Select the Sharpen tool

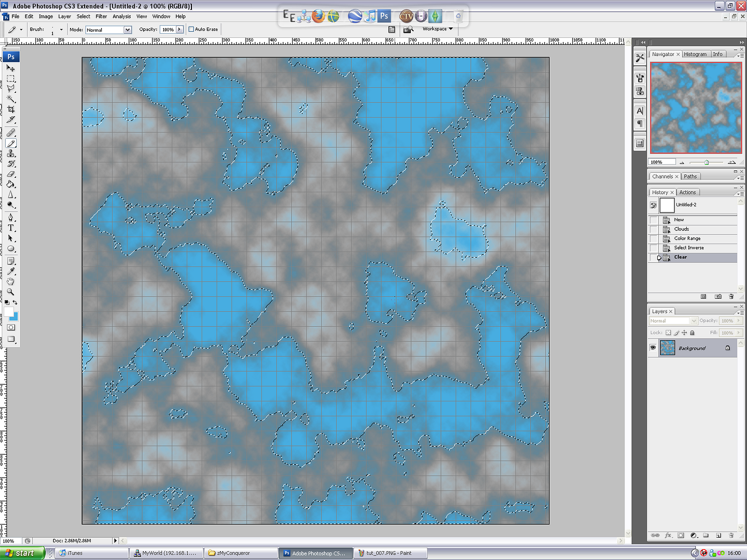[10, 195]
